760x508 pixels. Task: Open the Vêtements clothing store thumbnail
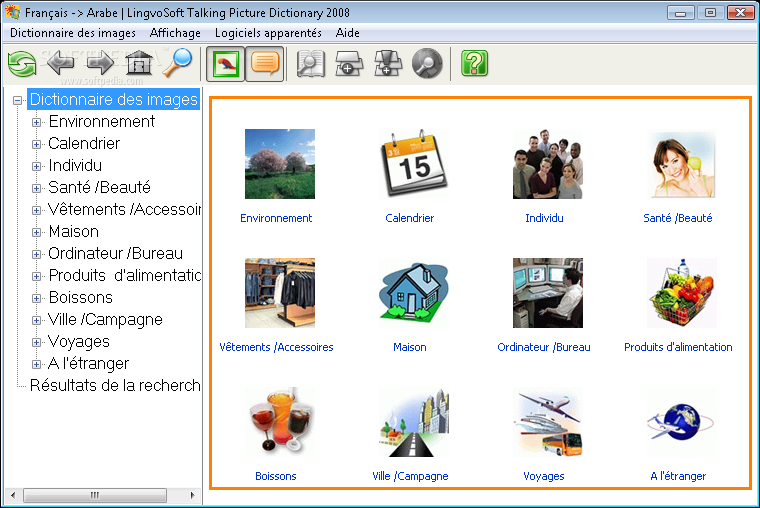(280, 293)
